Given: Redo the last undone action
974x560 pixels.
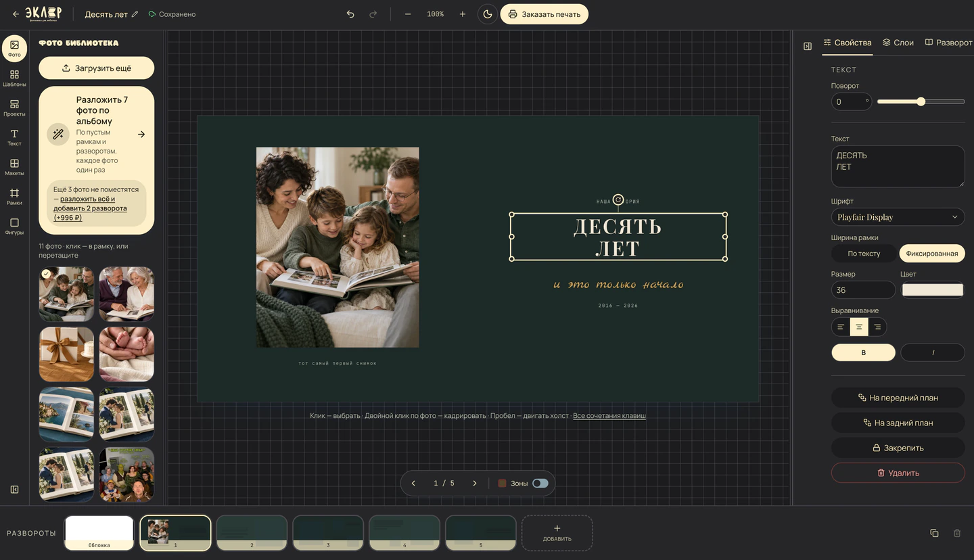Looking at the screenshot, I should (373, 14).
